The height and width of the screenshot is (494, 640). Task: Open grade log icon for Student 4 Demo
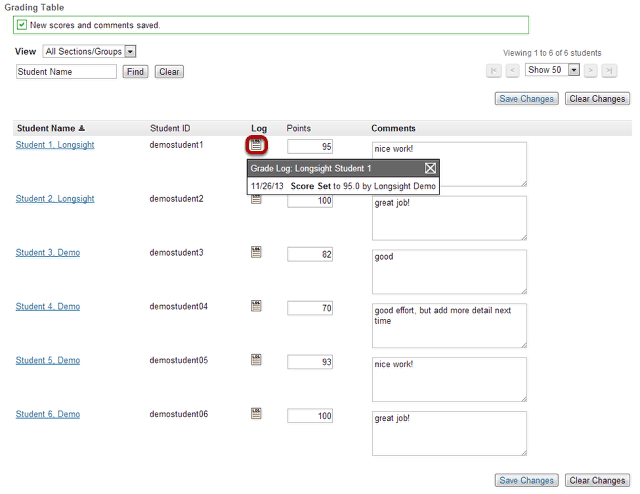pos(256,306)
